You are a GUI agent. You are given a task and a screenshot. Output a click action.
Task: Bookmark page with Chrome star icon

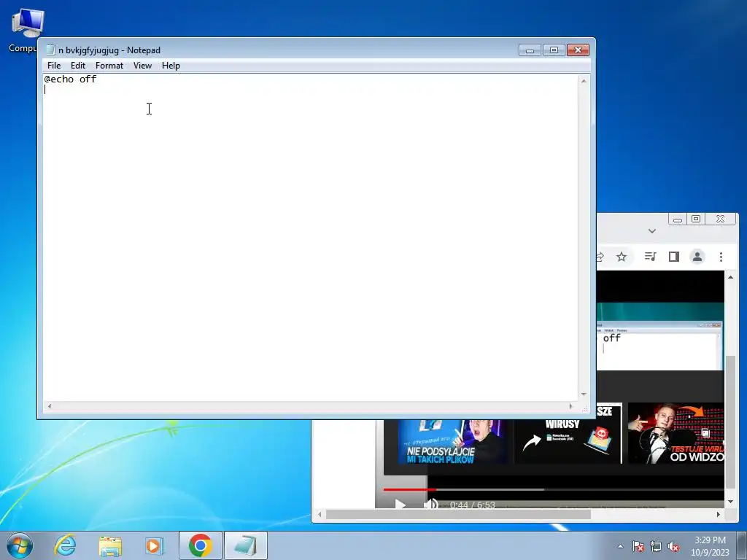click(x=622, y=257)
